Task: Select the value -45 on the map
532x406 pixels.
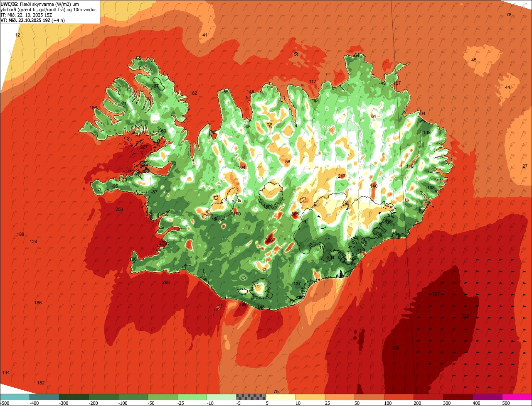Action: point(247,127)
